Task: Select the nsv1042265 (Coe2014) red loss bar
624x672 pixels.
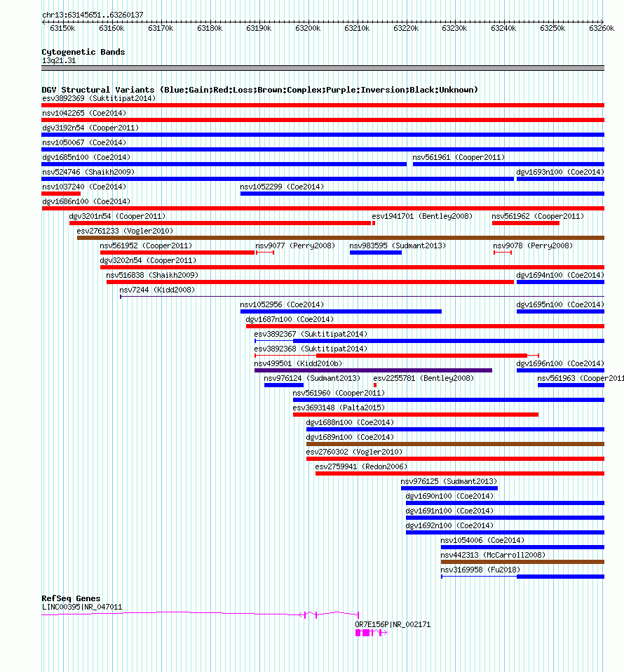Action: [323, 120]
